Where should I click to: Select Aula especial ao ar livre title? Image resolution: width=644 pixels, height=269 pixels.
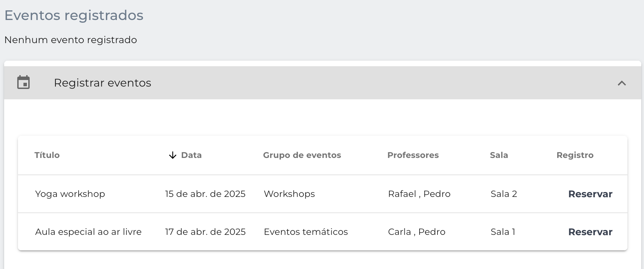click(x=88, y=232)
